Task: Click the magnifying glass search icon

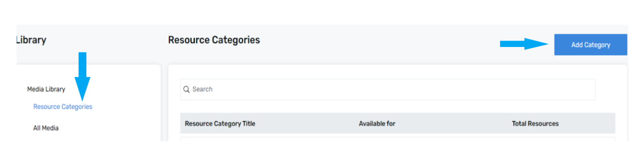Action: click(186, 89)
